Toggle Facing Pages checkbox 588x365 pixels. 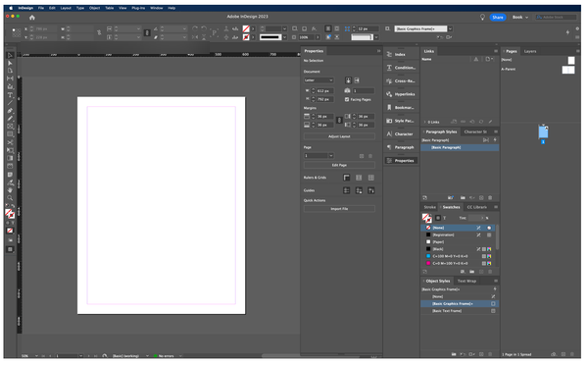tap(347, 99)
